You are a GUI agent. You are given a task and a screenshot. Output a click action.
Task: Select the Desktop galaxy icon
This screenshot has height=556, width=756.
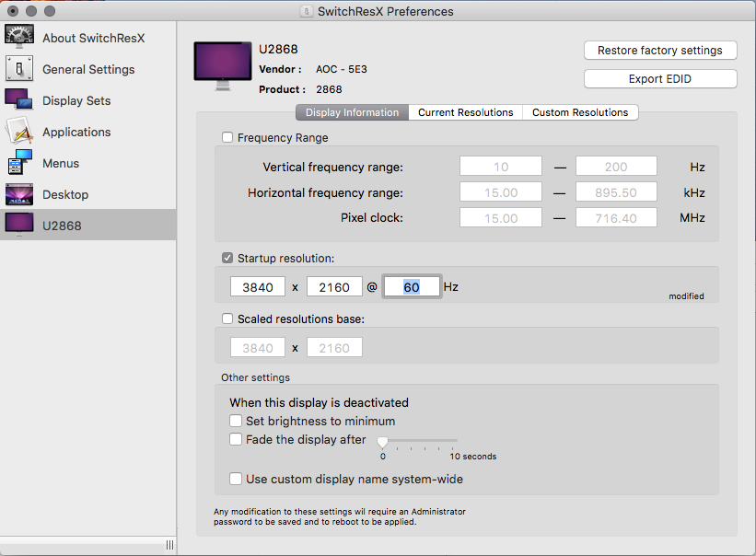point(19,194)
